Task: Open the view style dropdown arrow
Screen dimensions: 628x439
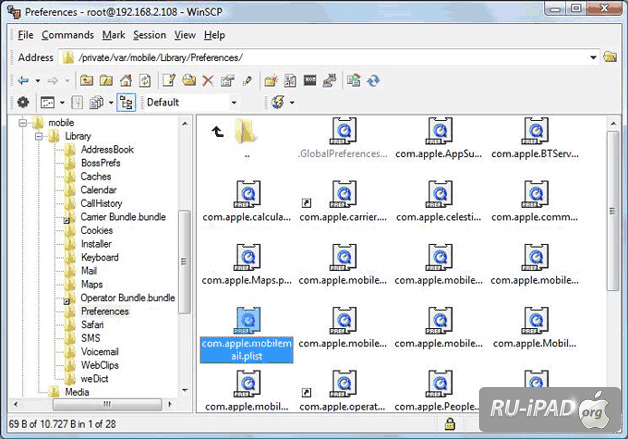Action: [x=62, y=103]
